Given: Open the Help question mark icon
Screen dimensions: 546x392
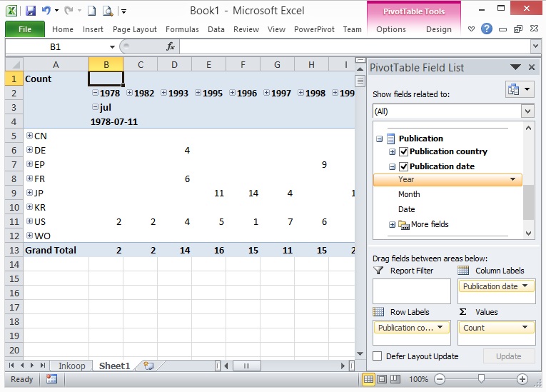Looking at the screenshot, I should tap(487, 29).
